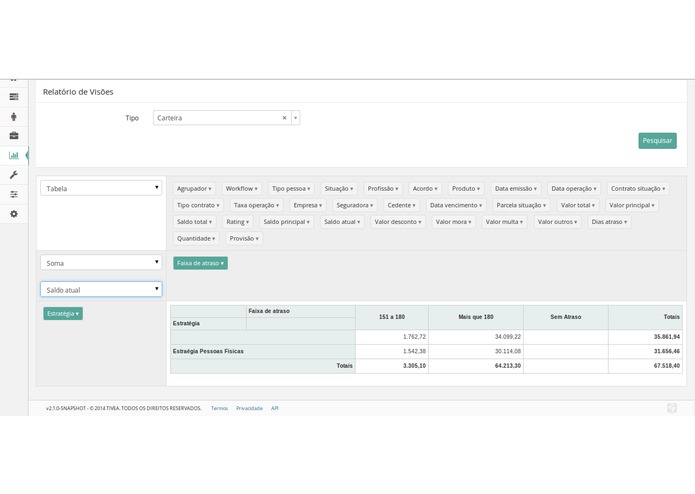
Task: Open the Valor total attribute filter
Action: click(x=578, y=205)
